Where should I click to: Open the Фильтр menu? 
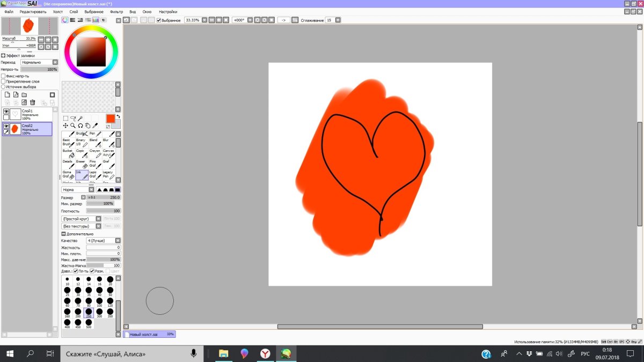(116, 11)
